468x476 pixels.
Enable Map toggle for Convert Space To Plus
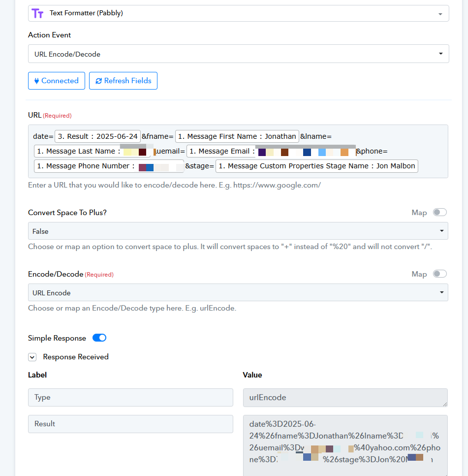click(439, 212)
